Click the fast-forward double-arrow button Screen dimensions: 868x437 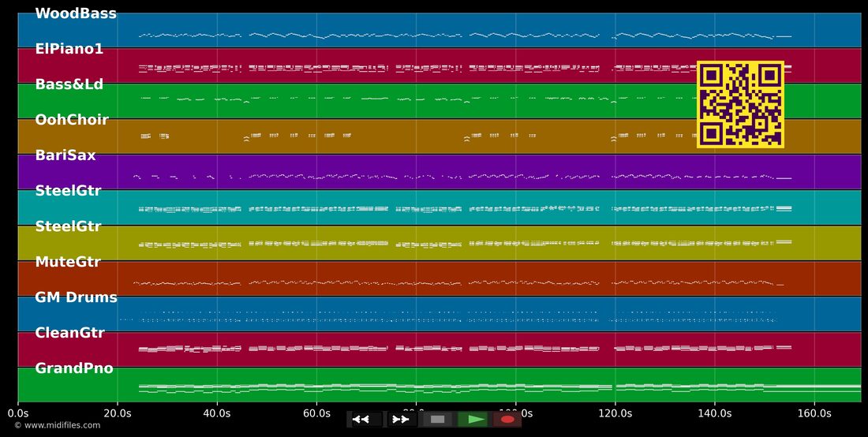click(x=402, y=420)
